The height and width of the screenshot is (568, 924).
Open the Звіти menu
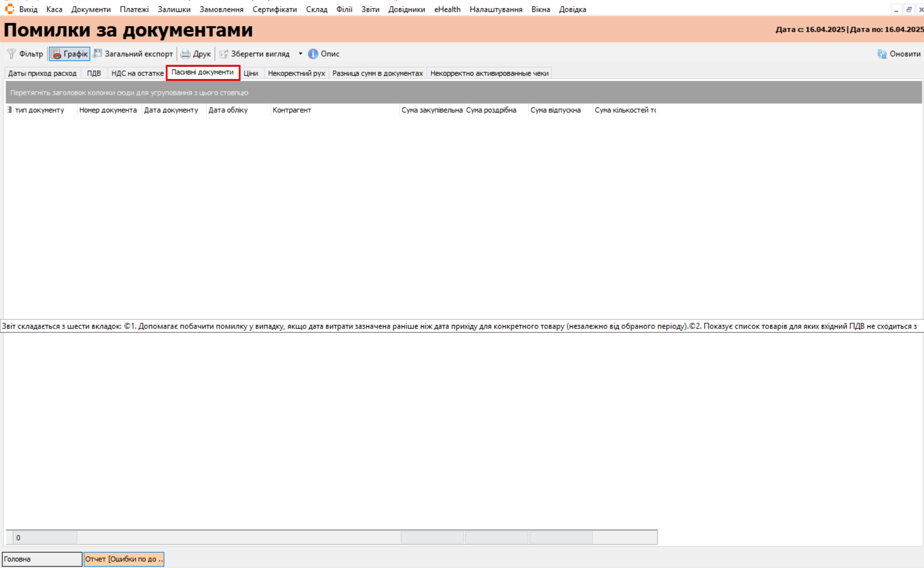pyautogui.click(x=370, y=9)
